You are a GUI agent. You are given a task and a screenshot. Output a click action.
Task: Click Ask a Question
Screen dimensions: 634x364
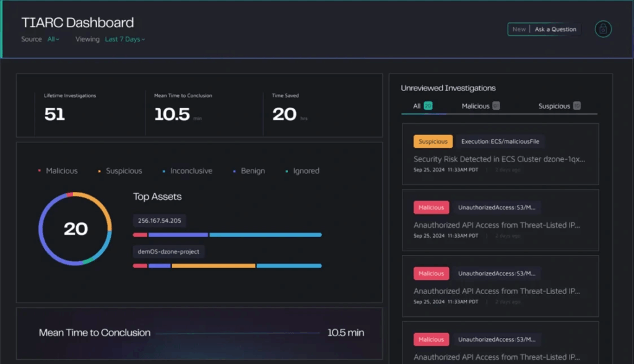pyautogui.click(x=555, y=28)
